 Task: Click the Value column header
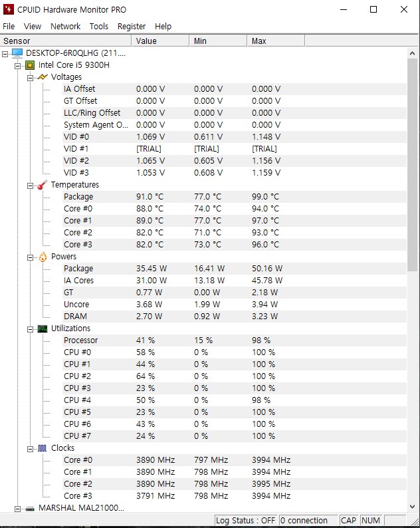(159, 41)
